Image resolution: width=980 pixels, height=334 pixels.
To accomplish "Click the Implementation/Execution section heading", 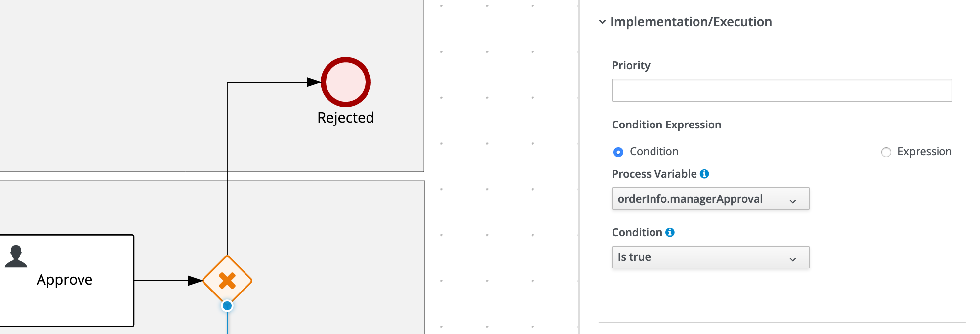I will click(691, 22).
